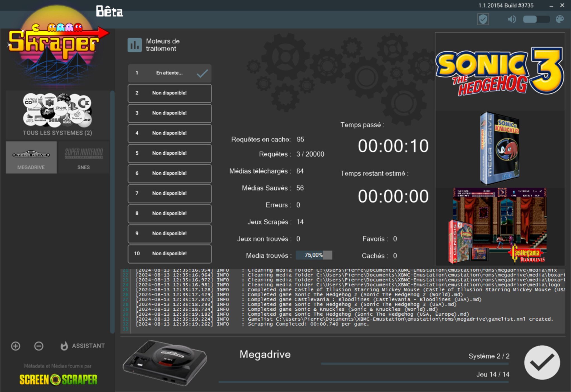The width and height of the screenshot is (571, 392).
Task: Click the green checkmark completion icon
Action: (542, 363)
